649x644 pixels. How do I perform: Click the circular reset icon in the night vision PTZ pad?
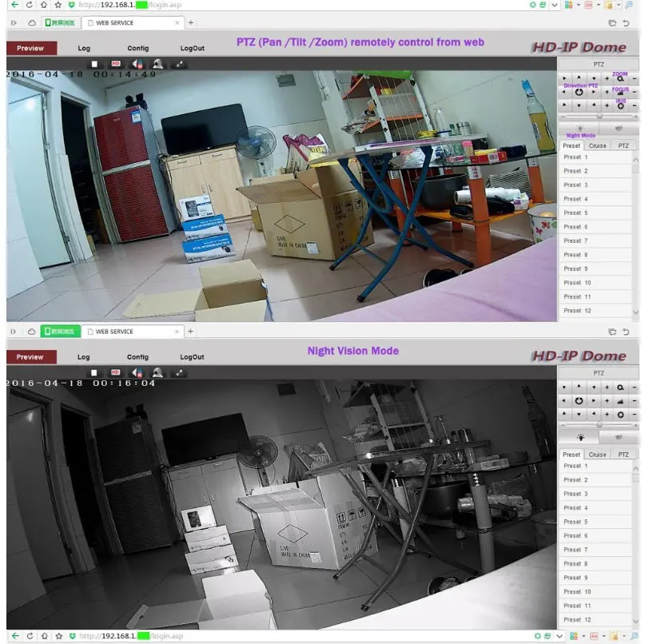click(x=579, y=400)
